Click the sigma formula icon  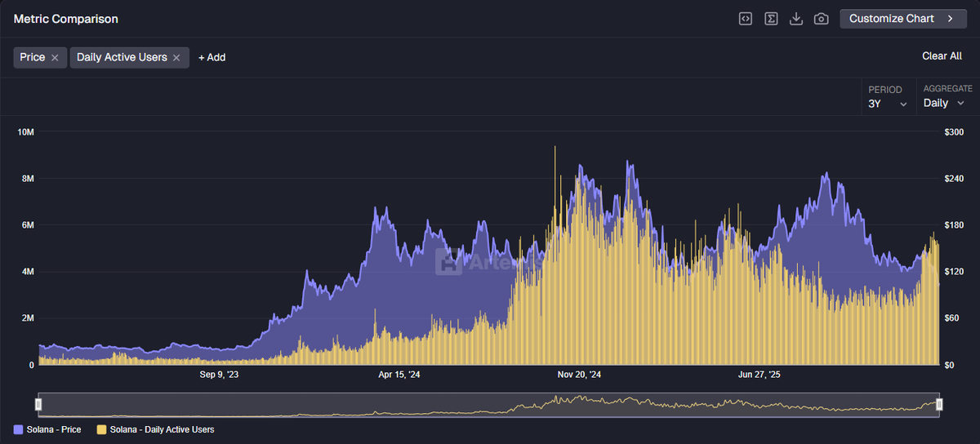tap(771, 19)
